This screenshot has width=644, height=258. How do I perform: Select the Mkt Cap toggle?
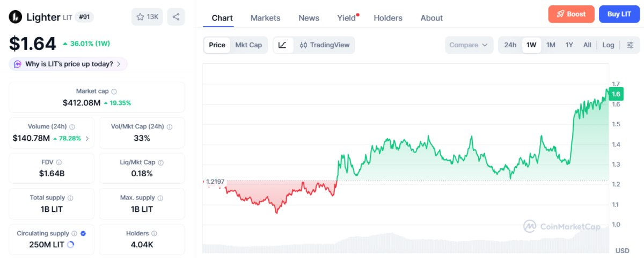(248, 45)
